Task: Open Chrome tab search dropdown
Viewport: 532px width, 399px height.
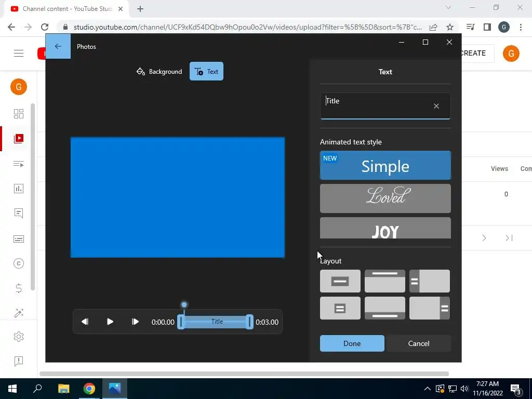Action: coord(448,7)
